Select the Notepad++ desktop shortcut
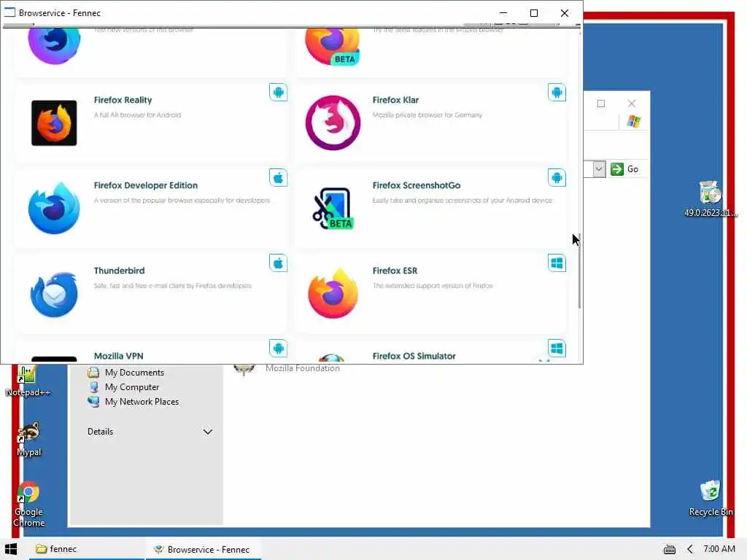Viewport: 747px width, 560px height. pyautogui.click(x=28, y=381)
